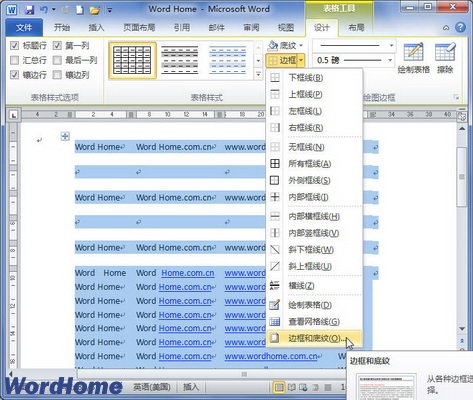Open the Word Help question mark icon
This screenshot has width=473, height=400.
coord(460,27)
